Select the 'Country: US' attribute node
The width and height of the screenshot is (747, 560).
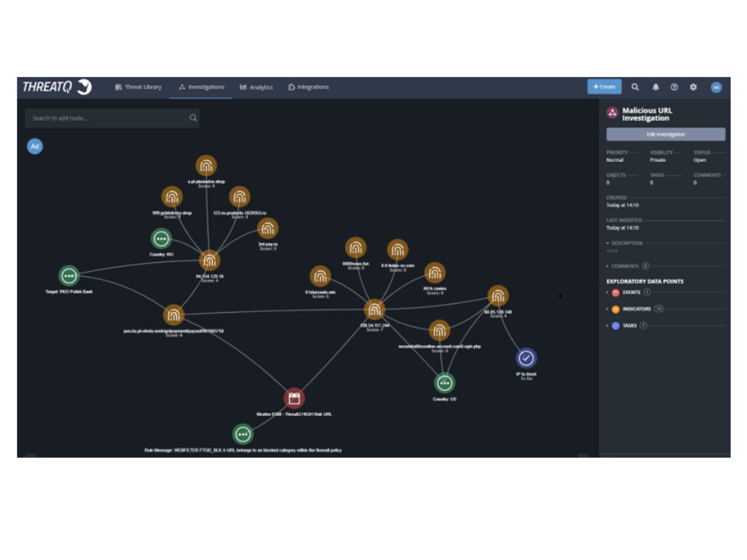pos(444,383)
